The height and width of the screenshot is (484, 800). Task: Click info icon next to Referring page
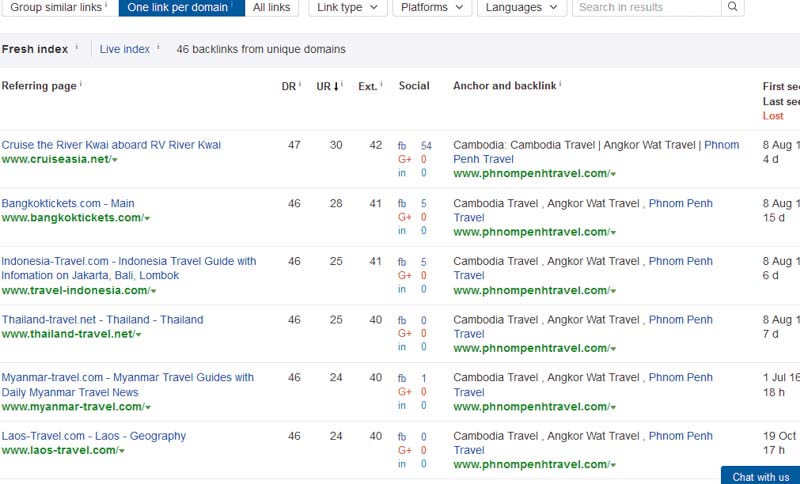click(81, 85)
